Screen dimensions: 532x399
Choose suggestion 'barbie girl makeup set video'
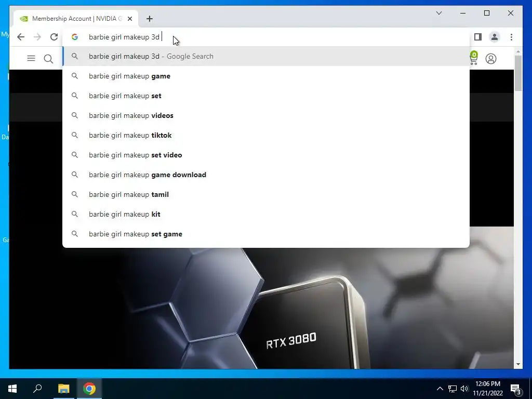266,155
